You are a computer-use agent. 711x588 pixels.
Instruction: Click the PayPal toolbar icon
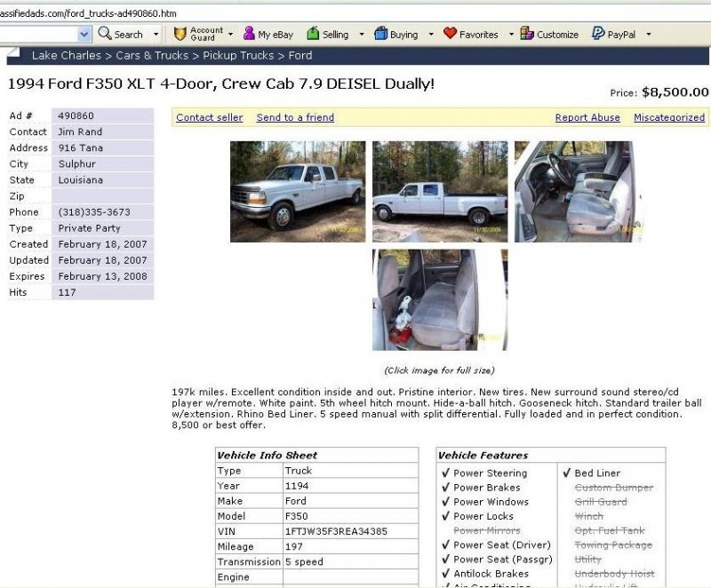click(598, 34)
